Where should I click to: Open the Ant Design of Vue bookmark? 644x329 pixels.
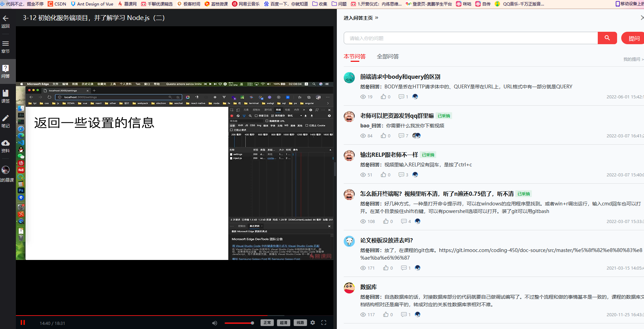92,4
